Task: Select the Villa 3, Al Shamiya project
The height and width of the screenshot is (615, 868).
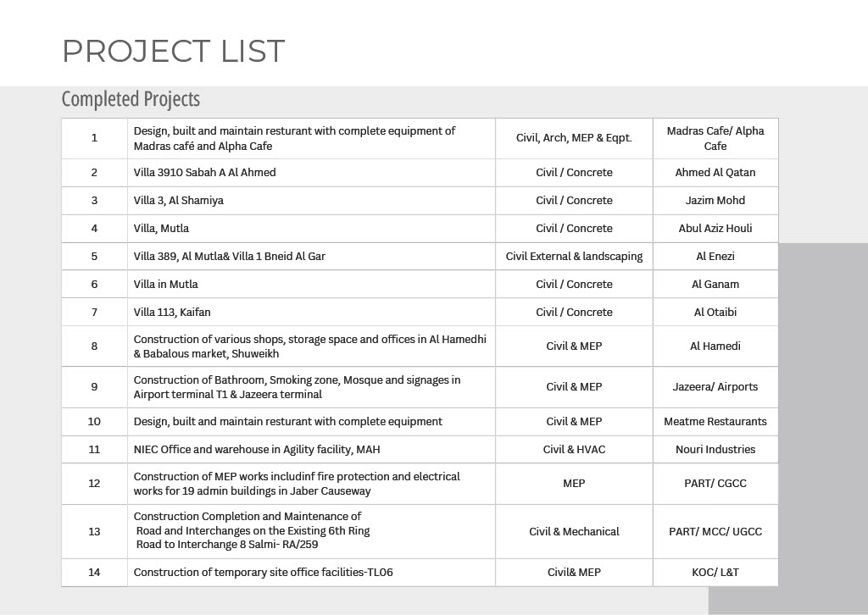Action: (178, 201)
